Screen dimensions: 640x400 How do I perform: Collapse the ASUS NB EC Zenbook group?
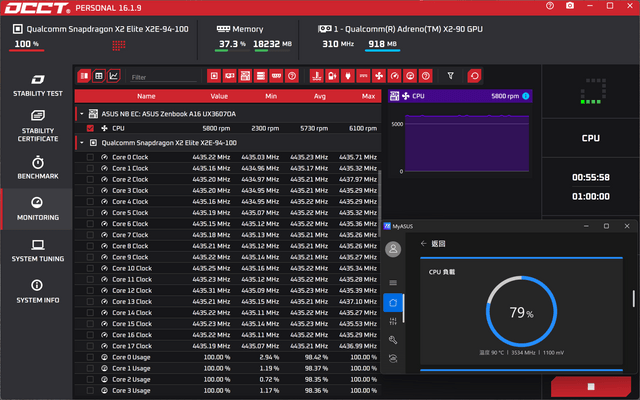coord(82,114)
